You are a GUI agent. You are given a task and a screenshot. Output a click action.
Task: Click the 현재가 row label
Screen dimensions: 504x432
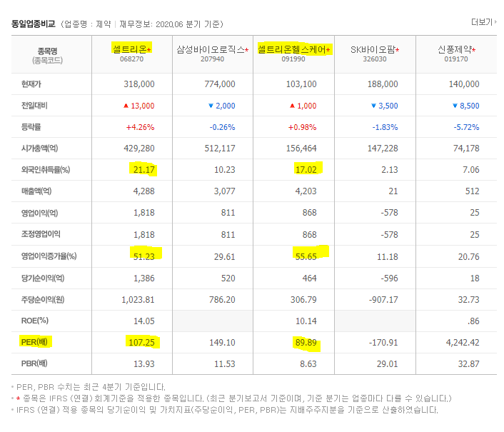click(31, 84)
